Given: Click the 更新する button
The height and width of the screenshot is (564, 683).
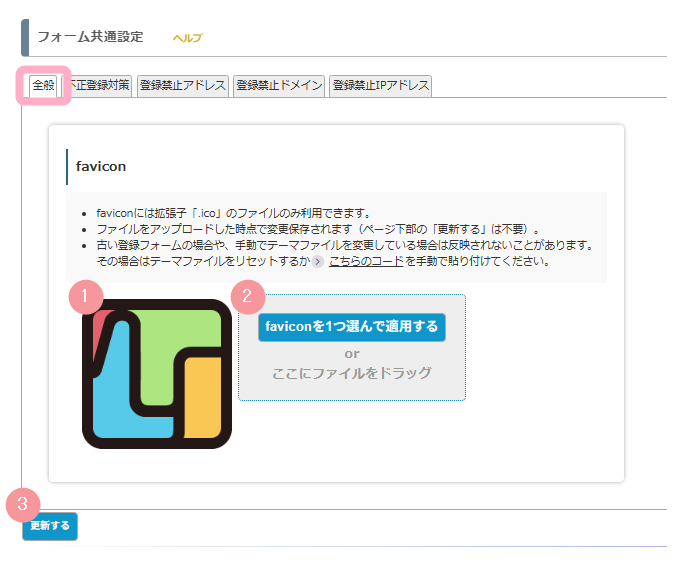Looking at the screenshot, I should pyautogui.click(x=50, y=526).
